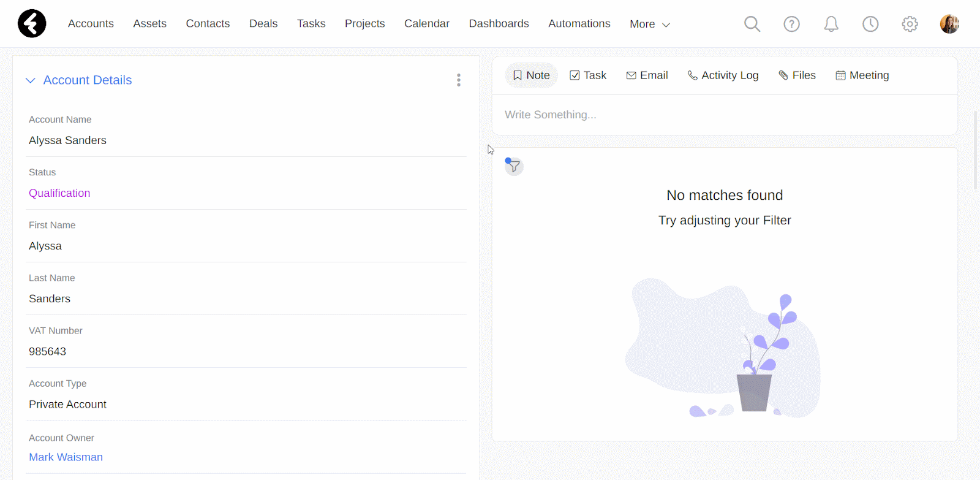Go to Tasks in top navigation
This screenshot has width=980, height=480.
pyautogui.click(x=311, y=23)
